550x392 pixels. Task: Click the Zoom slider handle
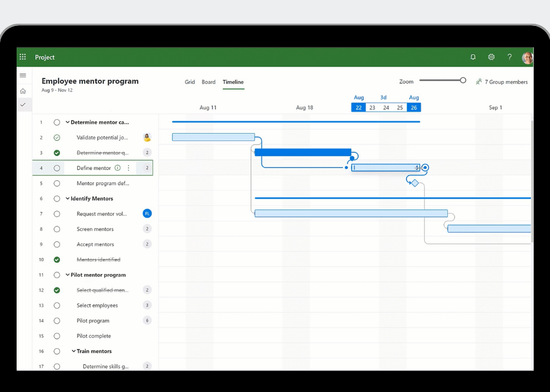coord(463,81)
